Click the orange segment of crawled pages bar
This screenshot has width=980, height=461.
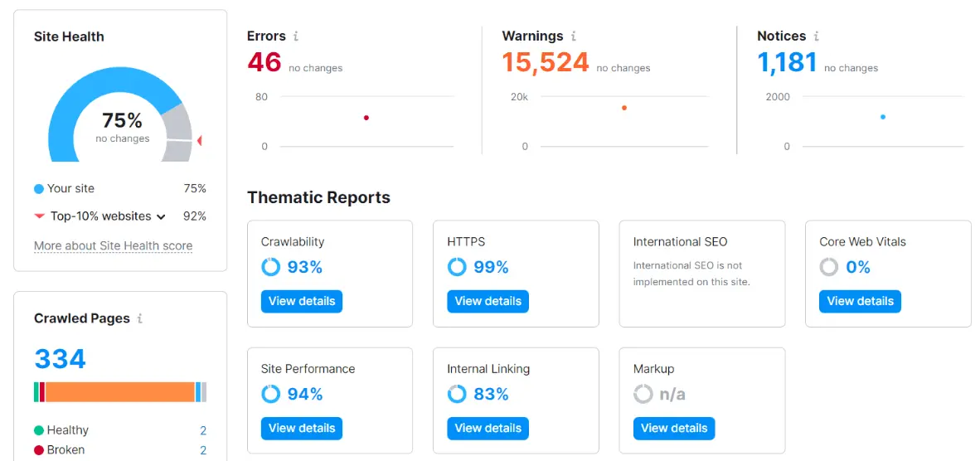pyautogui.click(x=119, y=392)
